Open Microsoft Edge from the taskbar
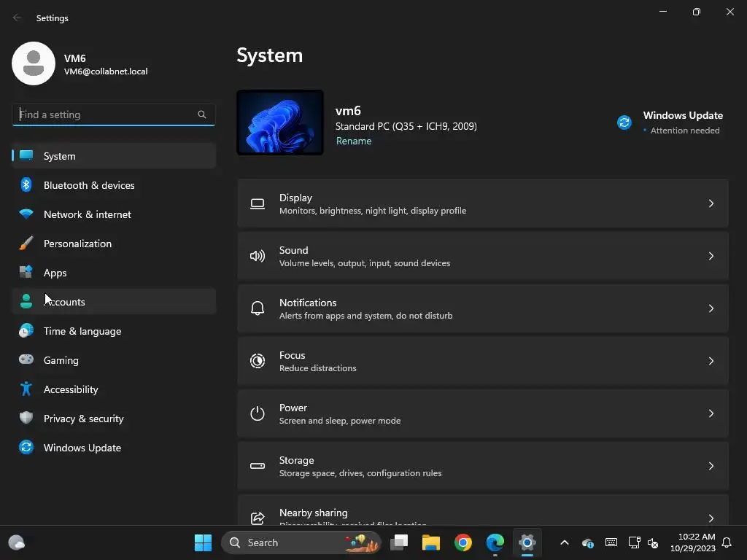This screenshot has width=747, height=560. 495,542
